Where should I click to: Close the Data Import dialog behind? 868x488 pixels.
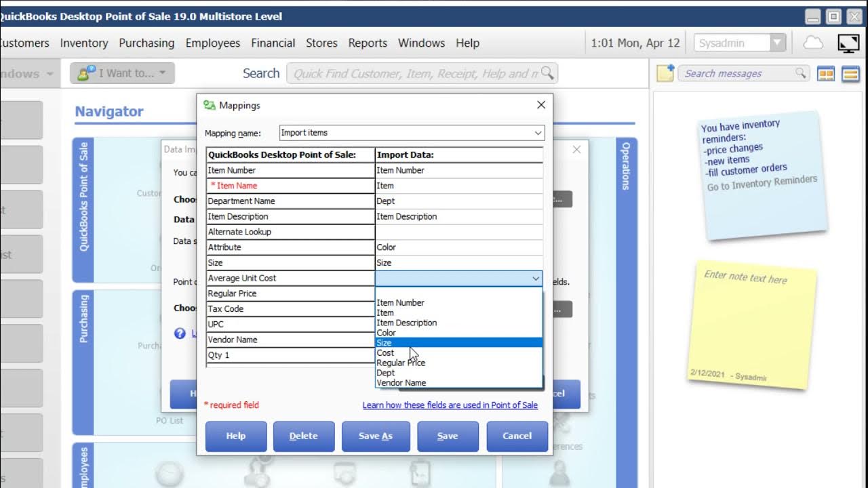(x=576, y=150)
